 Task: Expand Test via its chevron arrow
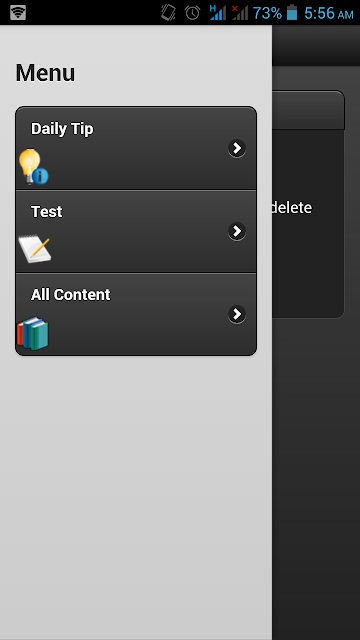coord(237,231)
